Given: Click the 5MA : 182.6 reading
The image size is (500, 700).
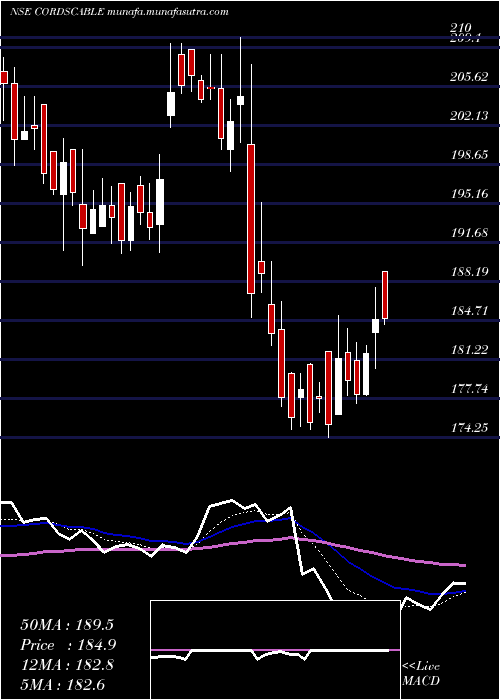Looking at the screenshot, I should pos(65,684).
